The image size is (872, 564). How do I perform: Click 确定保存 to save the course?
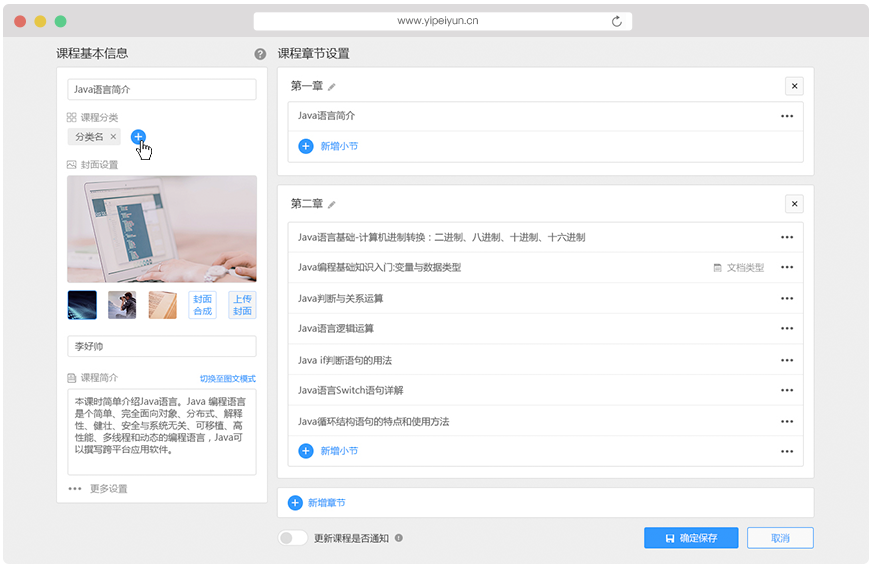pyautogui.click(x=690, y=538)
